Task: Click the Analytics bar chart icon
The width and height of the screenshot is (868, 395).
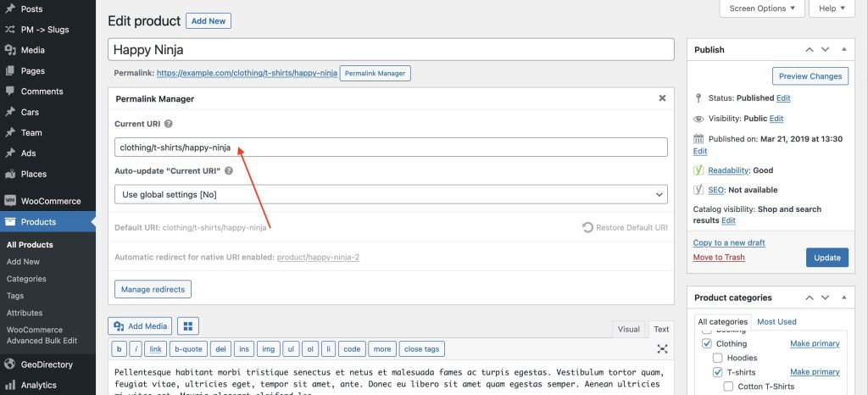Action: (10, 385)
